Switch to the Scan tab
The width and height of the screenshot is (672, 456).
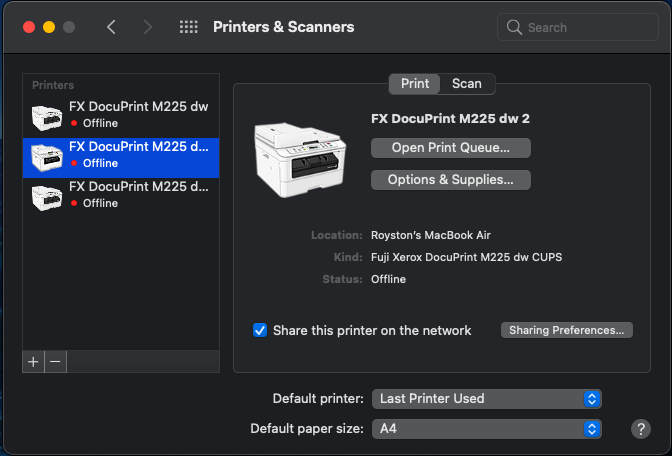tap(466, 84)
